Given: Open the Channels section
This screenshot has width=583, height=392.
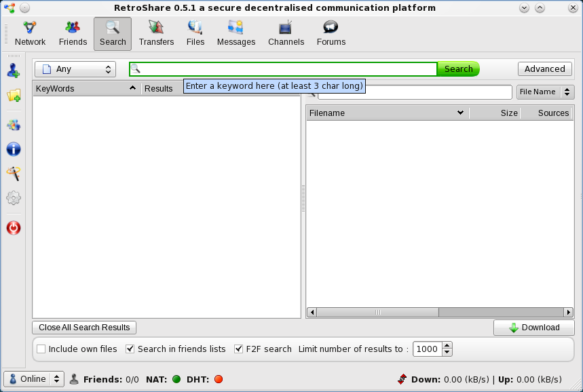Looking at the screenshot, I should coord(286,34).
